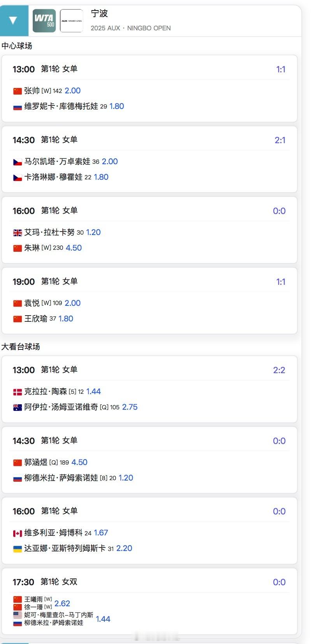Image resolution: width=313 pixels, height=644 pixels.
Task: Select odds 2.62 for 王曦雨/徐一璠 doubles
Action: (x=62, y=604)
